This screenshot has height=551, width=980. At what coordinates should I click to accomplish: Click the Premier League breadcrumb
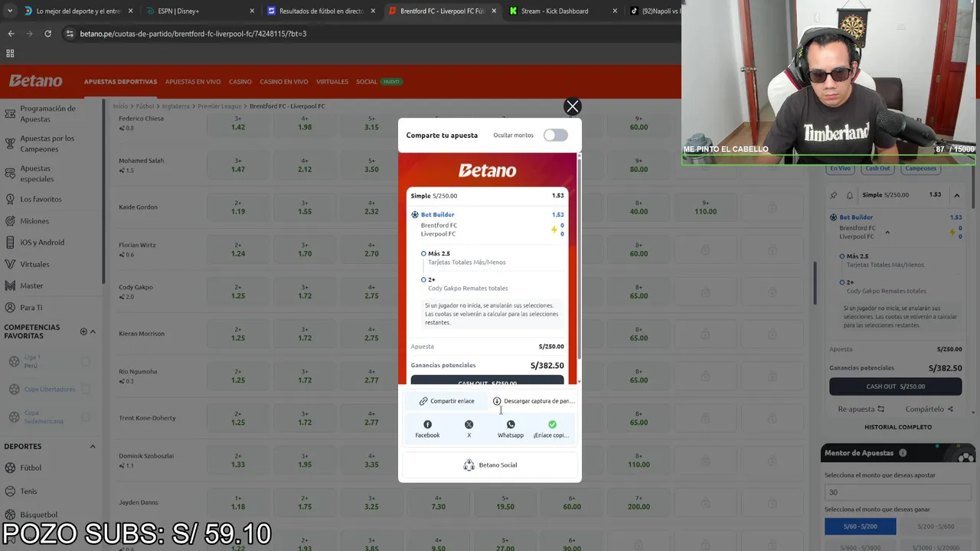219,106
